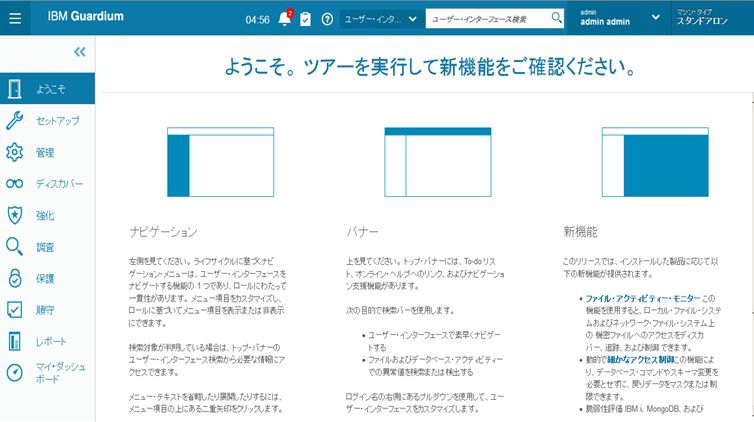The height and width of the screenshot is (422, 754).
Task: Click the notifications bell icon
Action: 284,18
